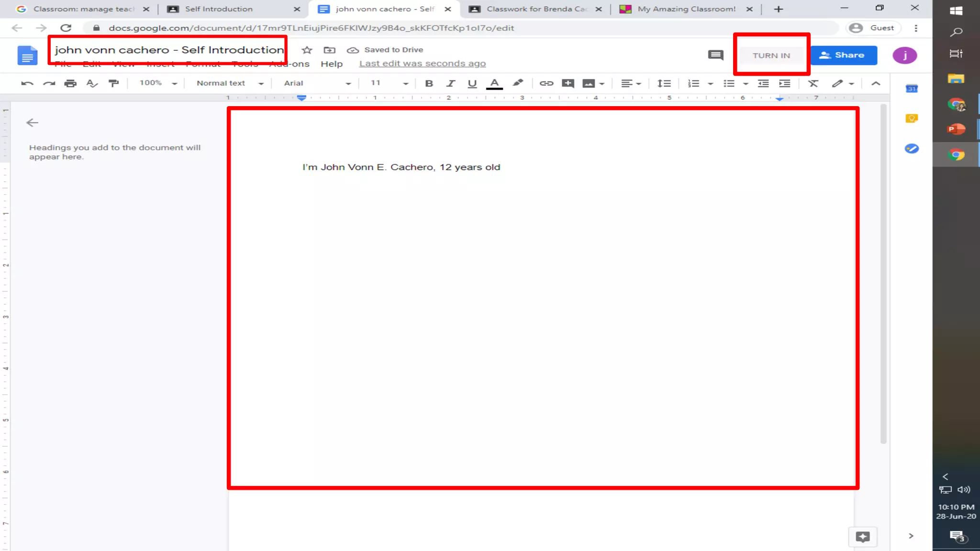The image size is (980, 551).
Task: Click the browser address bar URL
Action: [x=311, y=28]
